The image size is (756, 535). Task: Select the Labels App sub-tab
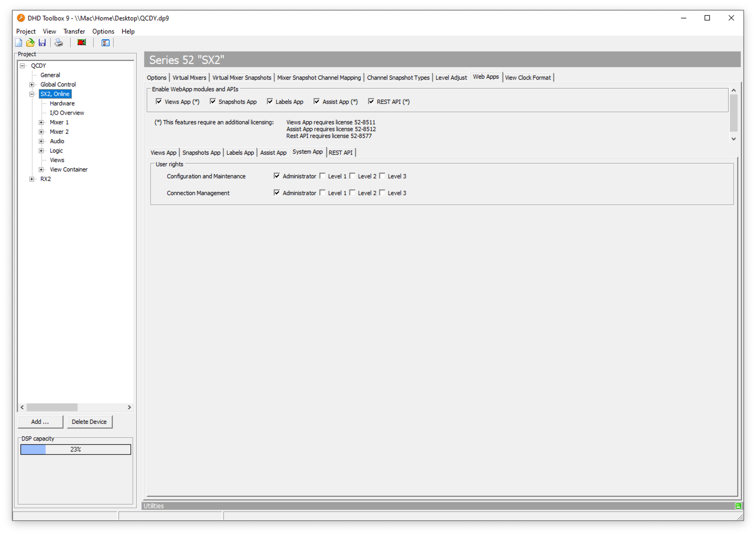(240, 153)
